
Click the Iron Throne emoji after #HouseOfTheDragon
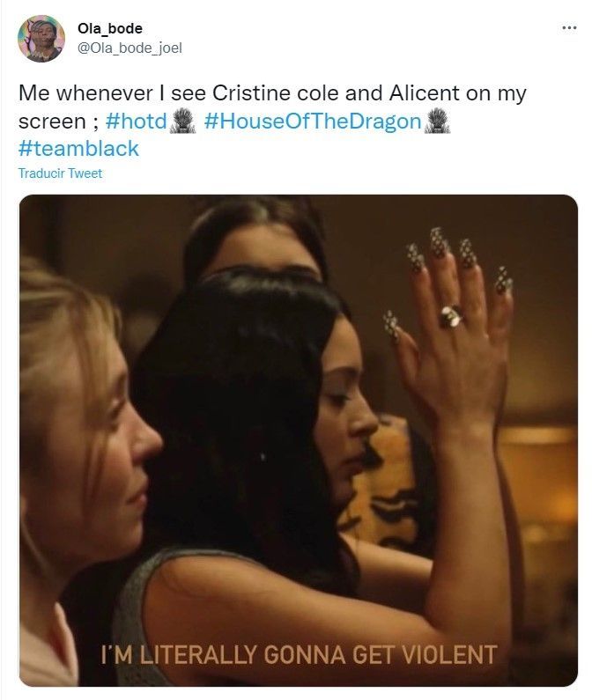[437, 121]
